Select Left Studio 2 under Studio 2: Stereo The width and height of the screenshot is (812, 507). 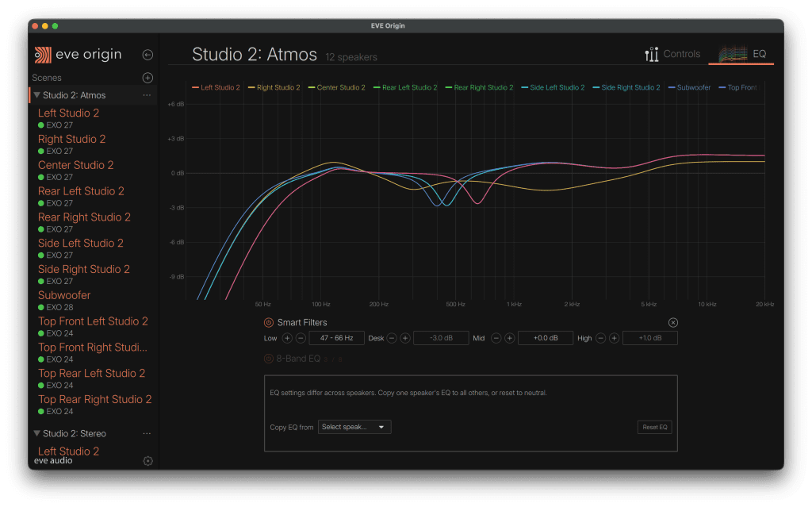coord(68,451)
